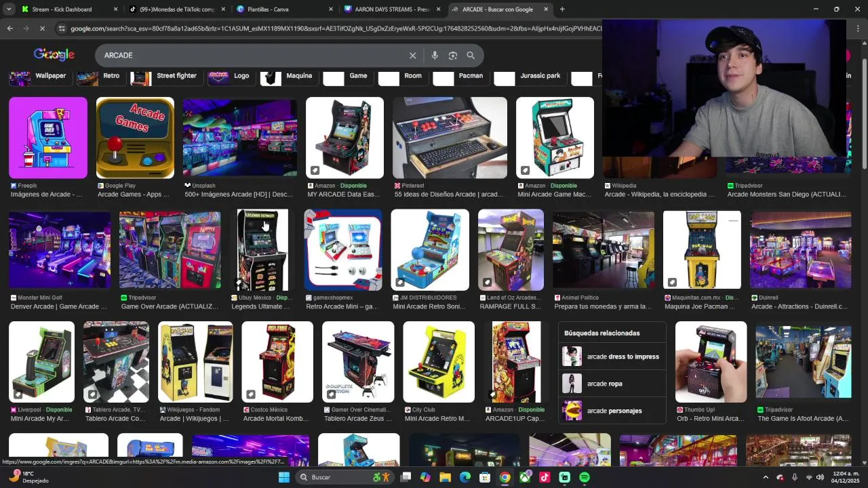Open 'Imágenes de Arcade' Freepik link
868x488 pixels.
47,195
